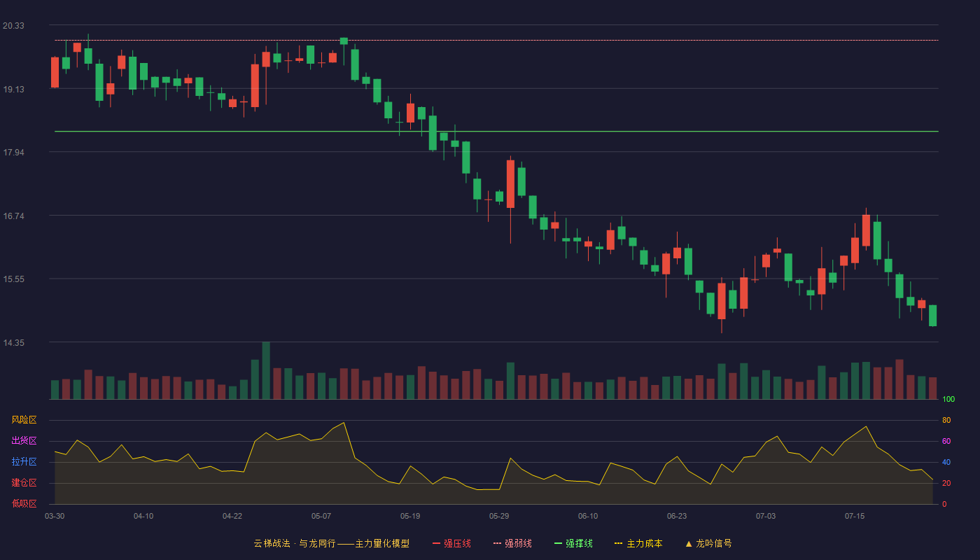This screenshot has height=560, width=980.
Task: Toggle the 强弱线 legend entry
Action: point(512,543)
